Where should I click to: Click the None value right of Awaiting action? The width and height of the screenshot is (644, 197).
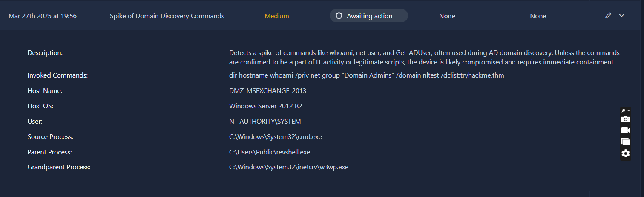(447, 16)
